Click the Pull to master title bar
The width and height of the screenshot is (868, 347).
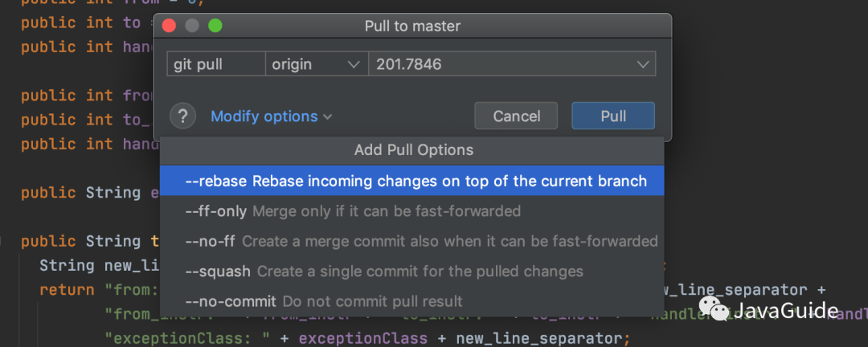412,26
